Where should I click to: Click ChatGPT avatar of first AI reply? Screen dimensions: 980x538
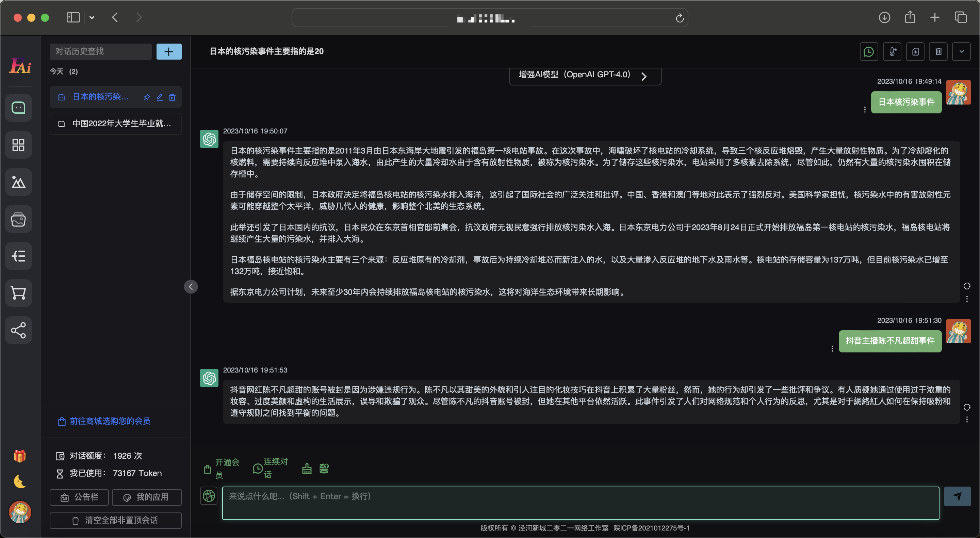209,139
